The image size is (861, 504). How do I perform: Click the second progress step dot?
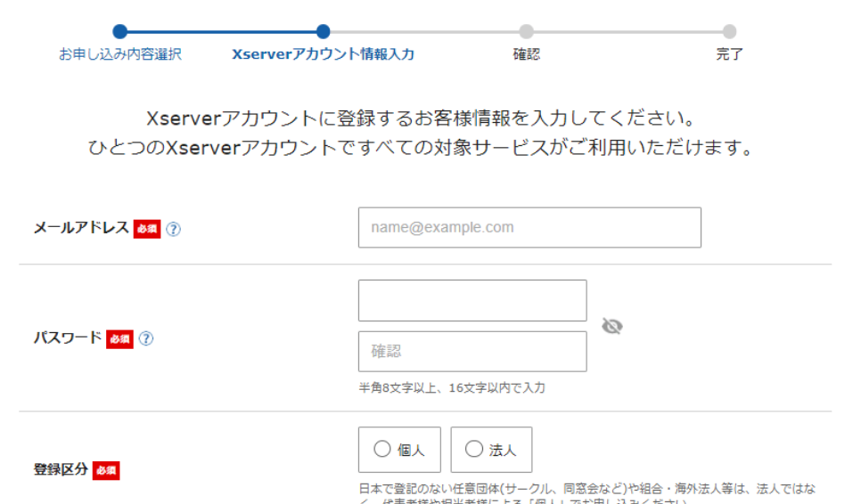pos(323,32)
